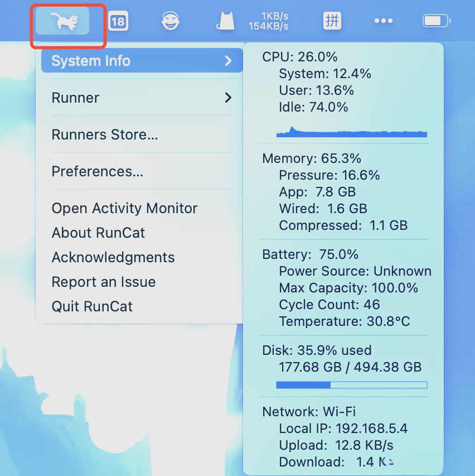Select About RunCat
475x476 pixels.
98,233
